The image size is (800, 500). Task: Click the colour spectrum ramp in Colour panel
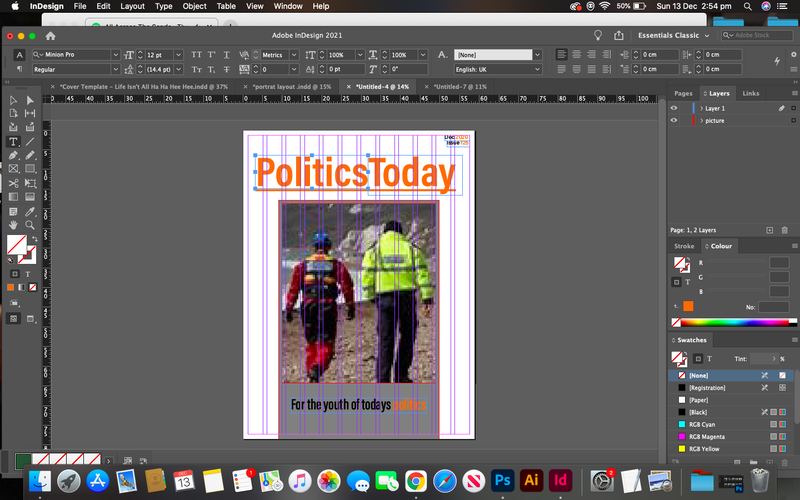point(734,322)
